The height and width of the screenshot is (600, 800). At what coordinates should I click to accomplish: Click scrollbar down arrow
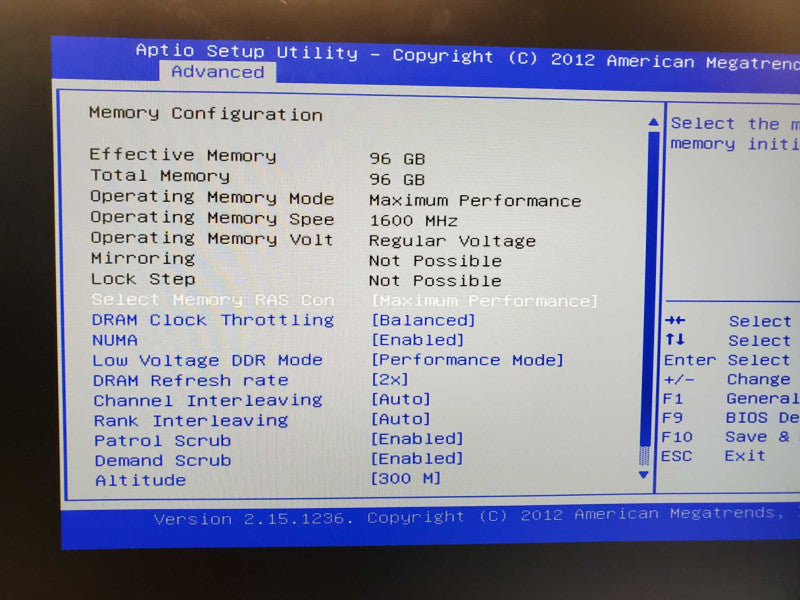[644, 475]
